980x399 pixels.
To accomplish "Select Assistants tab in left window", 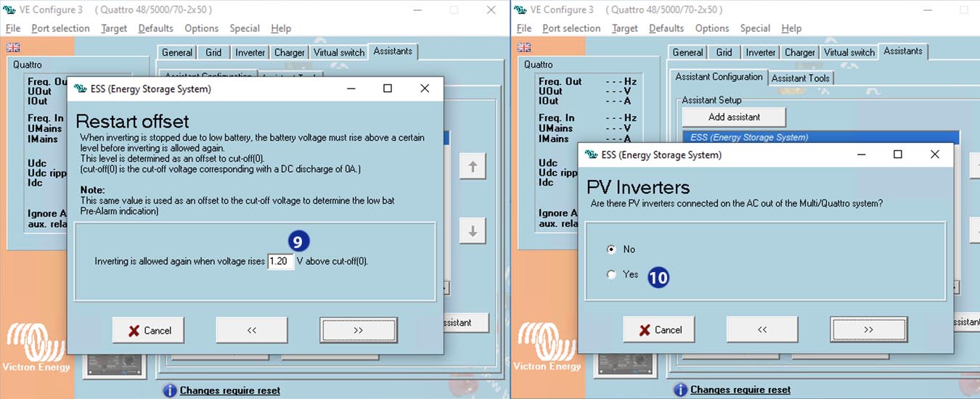I will point(393,51).
